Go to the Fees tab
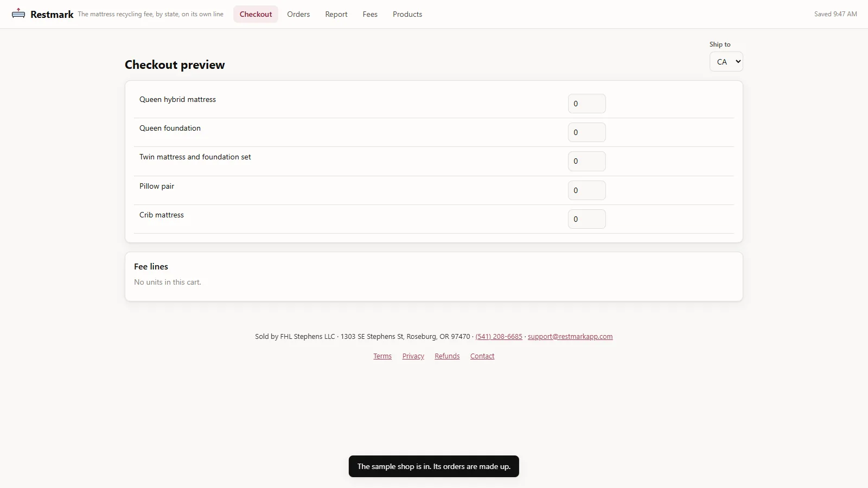 coord(370,14)
